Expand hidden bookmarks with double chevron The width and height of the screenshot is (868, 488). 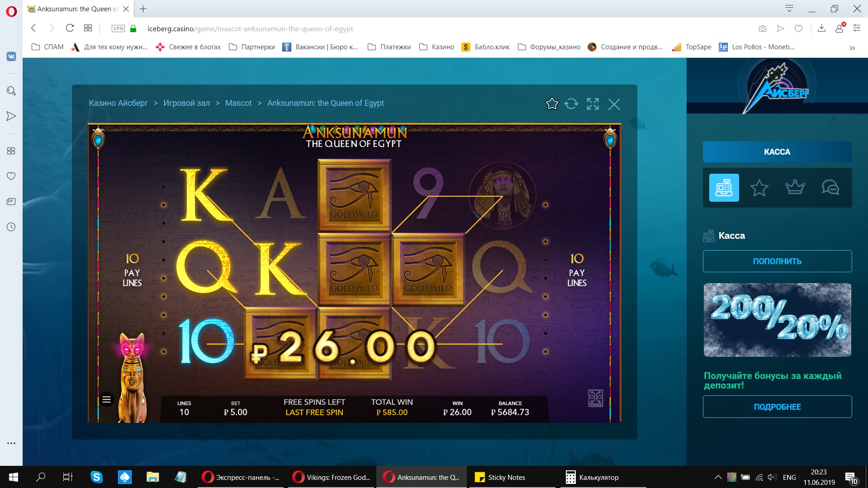[x=852, y=47]
